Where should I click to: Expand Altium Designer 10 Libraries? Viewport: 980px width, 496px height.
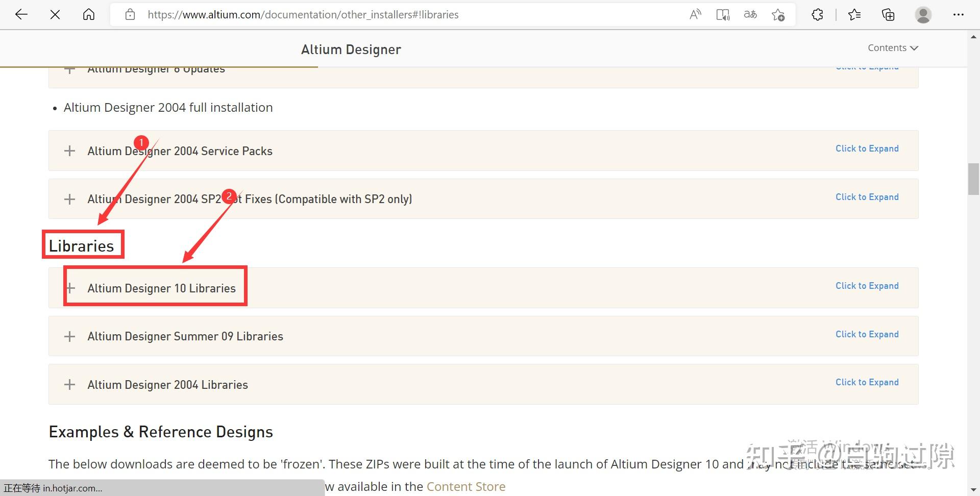[483, 288]
